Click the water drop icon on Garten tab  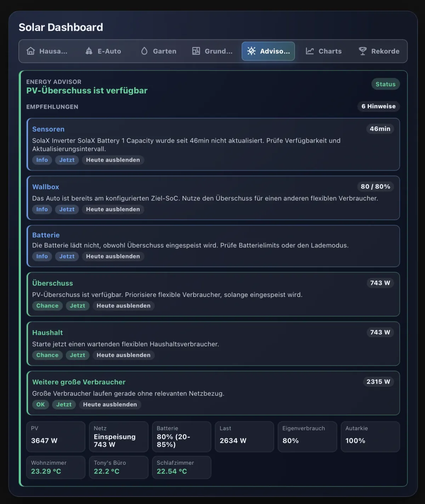[144, 51]
